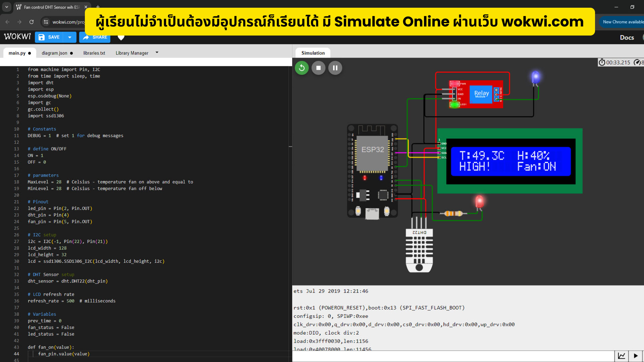This screenshot has height=362, width=644.
Task: Click the simulation timer display
Action: pyautogui.click(x=615, y=62)
